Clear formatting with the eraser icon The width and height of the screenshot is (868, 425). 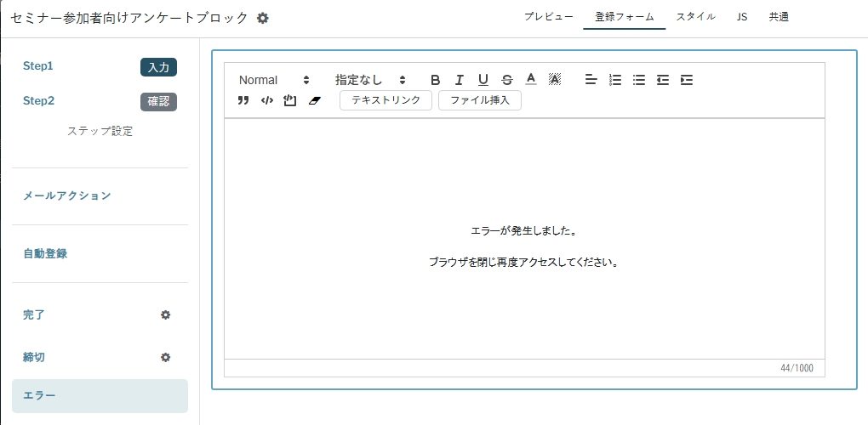(315, 100)
